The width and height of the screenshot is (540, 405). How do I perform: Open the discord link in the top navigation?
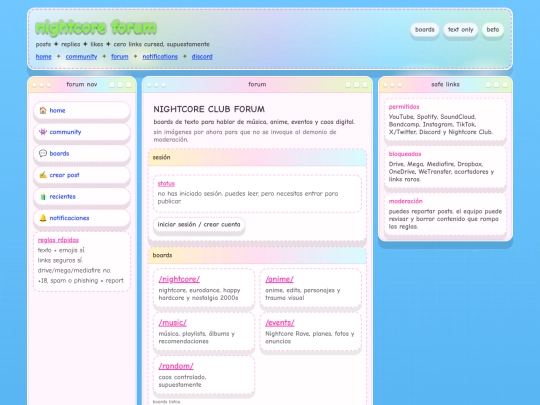pyautogui.click(x=202, y=56)
